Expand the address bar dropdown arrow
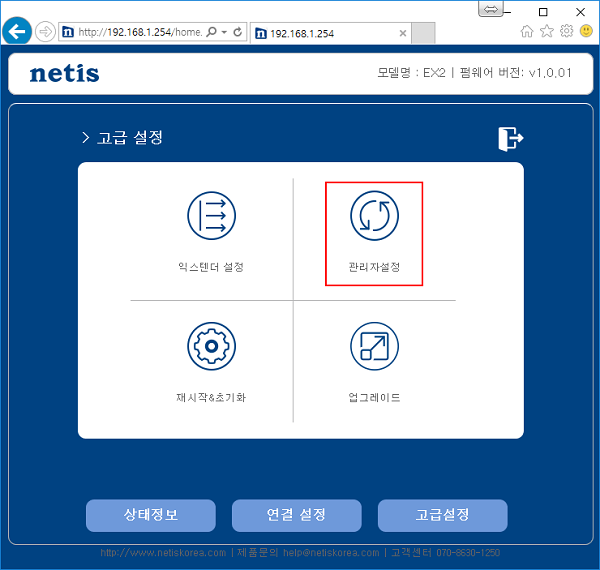Screen dimensions: 600x570 [224, 32]
